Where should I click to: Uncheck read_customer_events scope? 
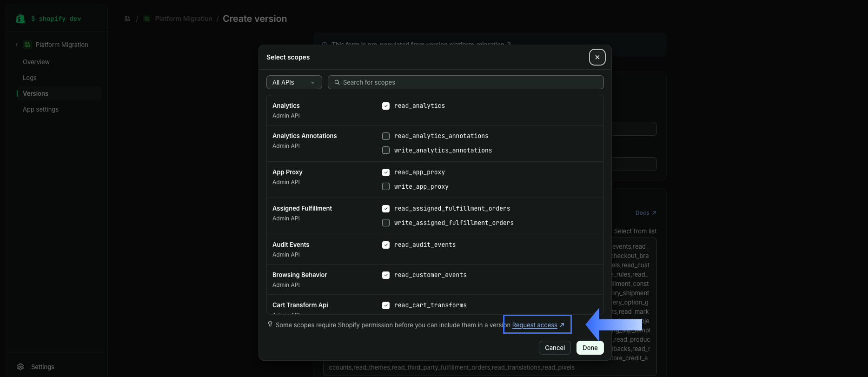pyautogui.click(x=386, y=275)
